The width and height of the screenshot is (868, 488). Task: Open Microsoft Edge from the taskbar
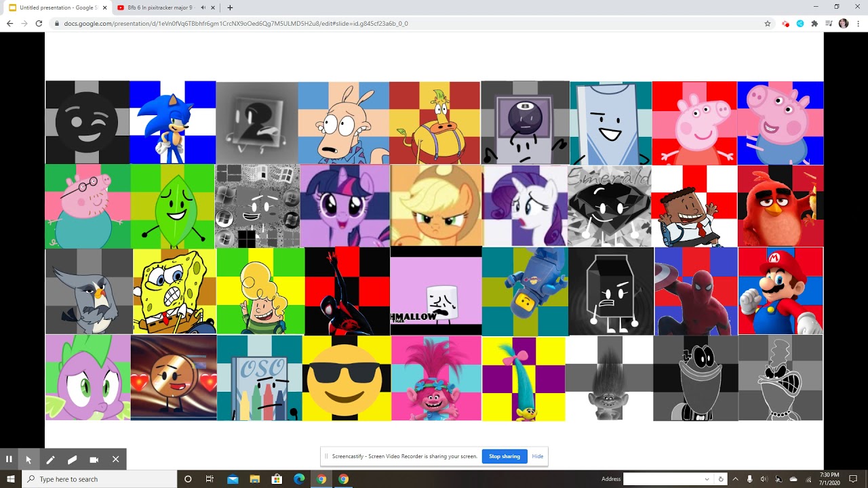click(299, 479)
